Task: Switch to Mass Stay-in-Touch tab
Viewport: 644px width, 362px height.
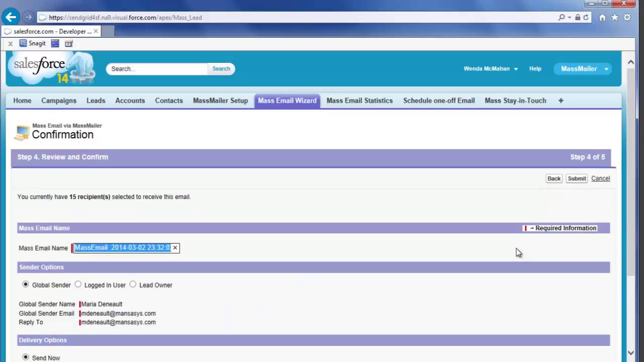Action: click(515, 101)
